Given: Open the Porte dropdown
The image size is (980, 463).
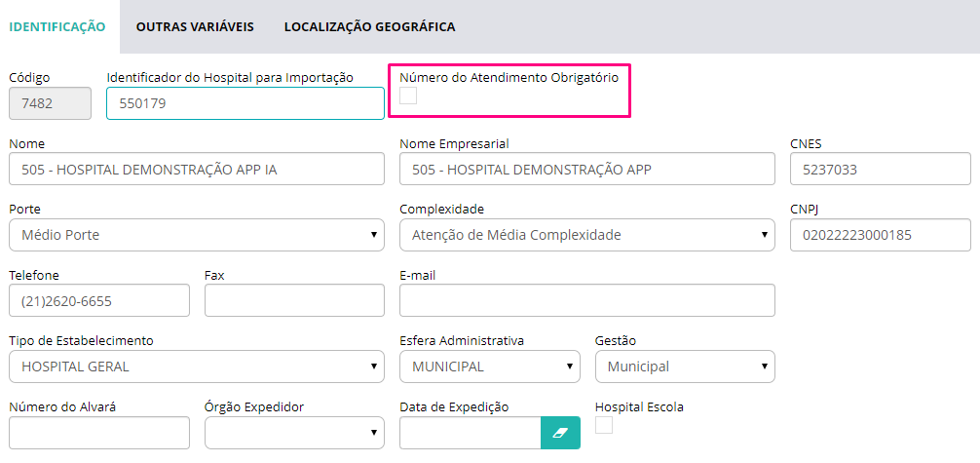Looking at the screenshot, I should pyautogui.click(x=197, y=235).
